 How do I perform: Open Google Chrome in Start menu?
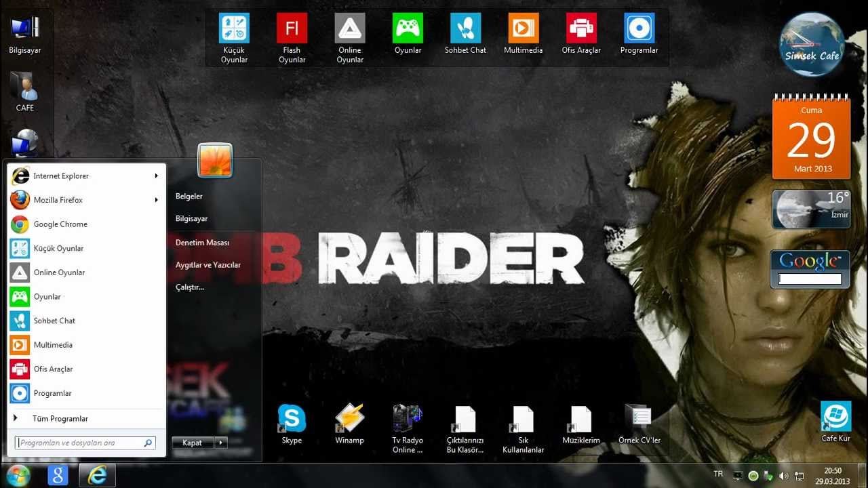pyautogui.click(x=86, y=224)
